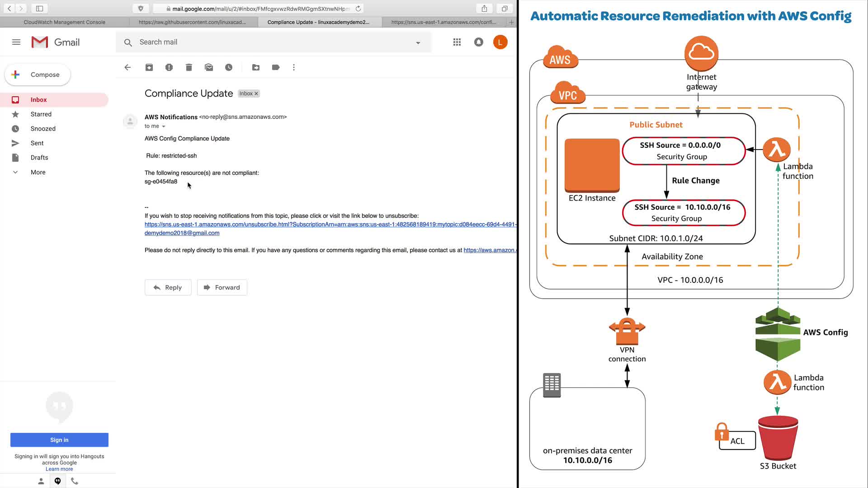This screenshot has height=488, width=868.
Task: Archive the Compliance Update email
Action: coord(149,67)
